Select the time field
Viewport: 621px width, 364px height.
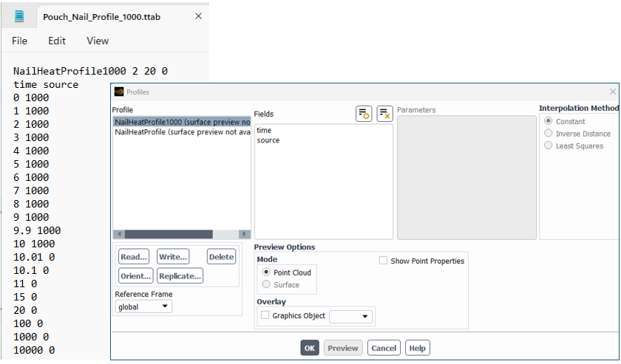pos(264,130)
